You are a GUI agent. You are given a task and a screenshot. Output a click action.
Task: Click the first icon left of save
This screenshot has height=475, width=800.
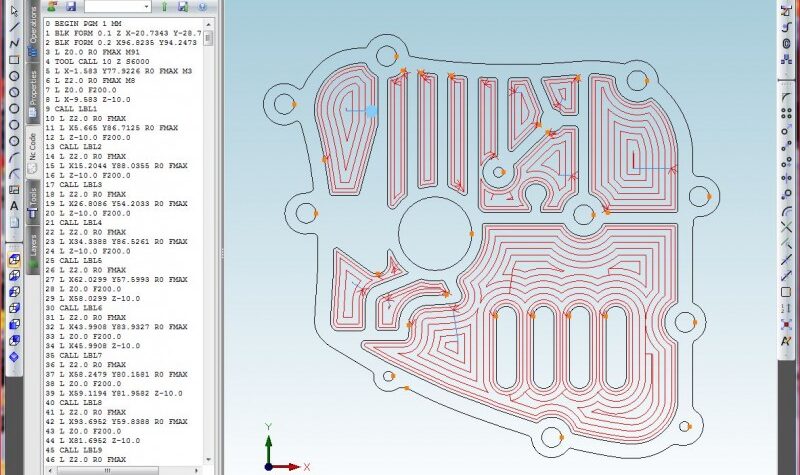point(51,6)
